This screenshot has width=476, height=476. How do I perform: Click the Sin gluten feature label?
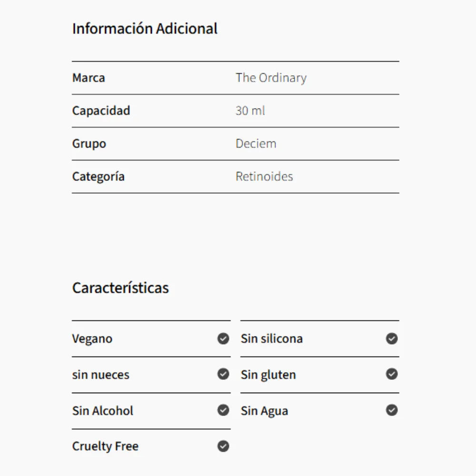tap(268, 375)
